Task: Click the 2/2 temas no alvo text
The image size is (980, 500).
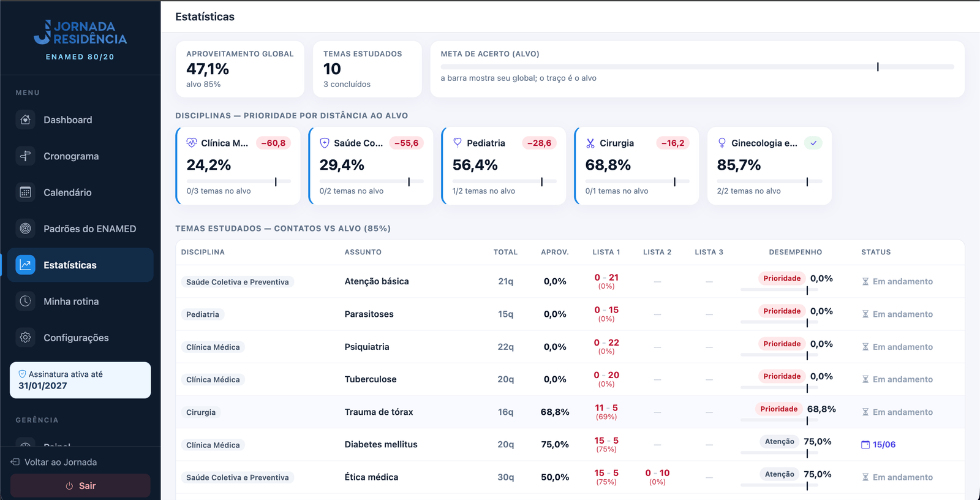Action: [748, 191]
